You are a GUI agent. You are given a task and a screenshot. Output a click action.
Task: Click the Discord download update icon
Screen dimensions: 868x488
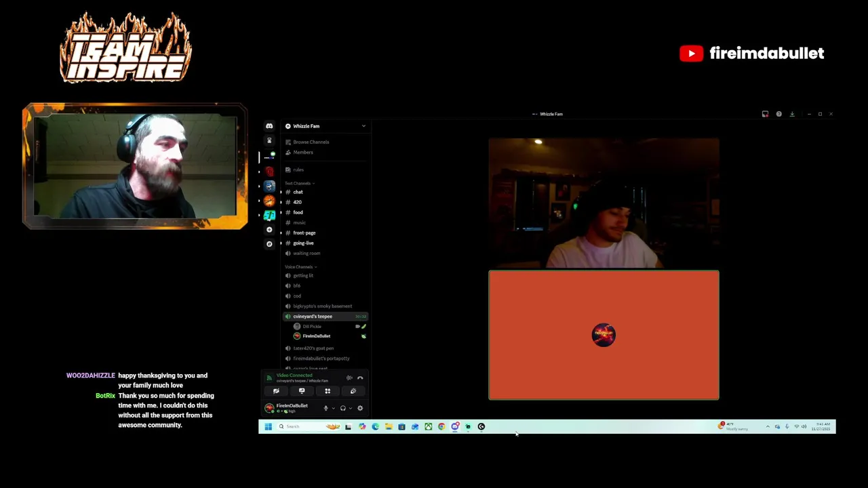click(x=792, y=114)
